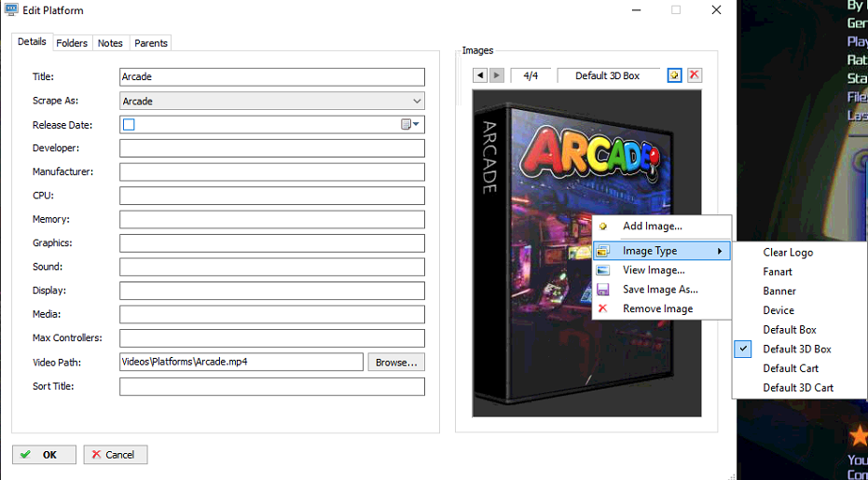Maximize the Edit Platform window
The height and width of the screenshot is (480, 868).
(x=676, y=10)
